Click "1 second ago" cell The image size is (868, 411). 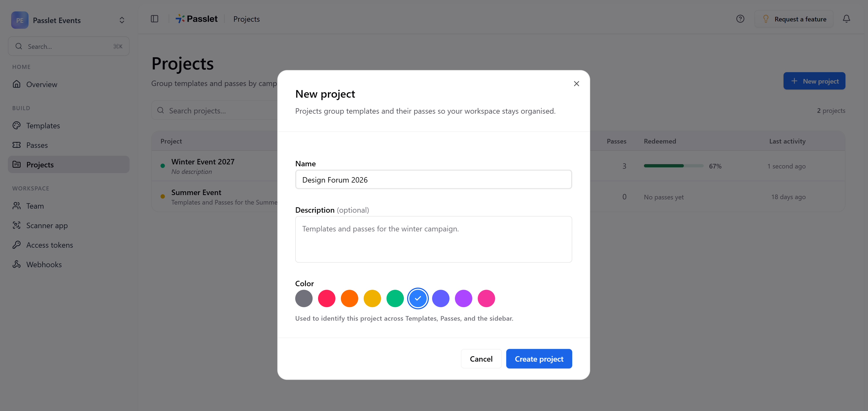pyautogui.click(x=786, y=166)
